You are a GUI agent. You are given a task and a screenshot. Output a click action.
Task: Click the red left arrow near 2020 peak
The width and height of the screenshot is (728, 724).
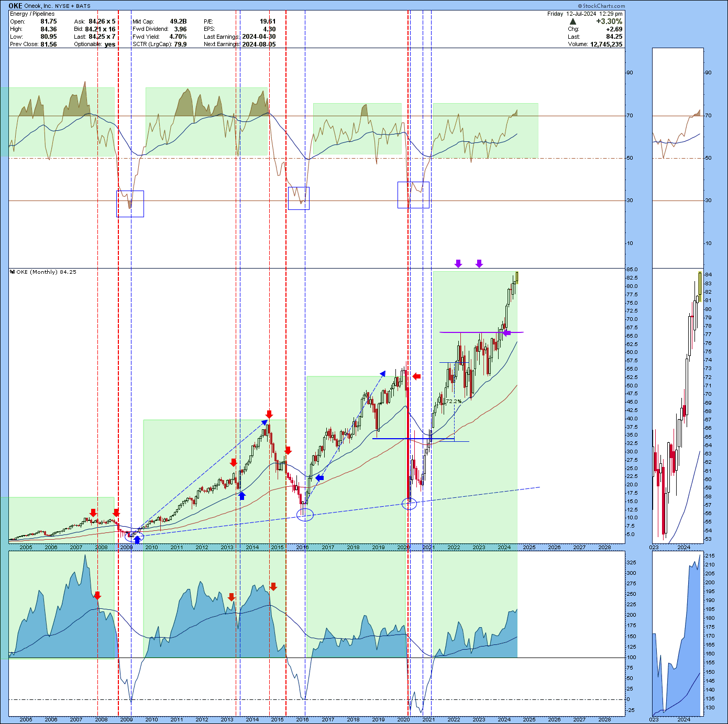click(x=416, y=376)
